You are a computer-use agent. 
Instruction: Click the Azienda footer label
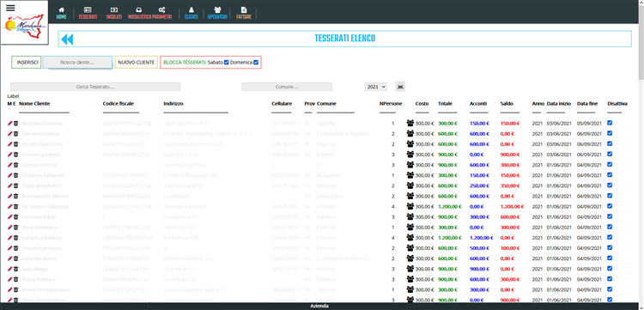click(319, 307)
